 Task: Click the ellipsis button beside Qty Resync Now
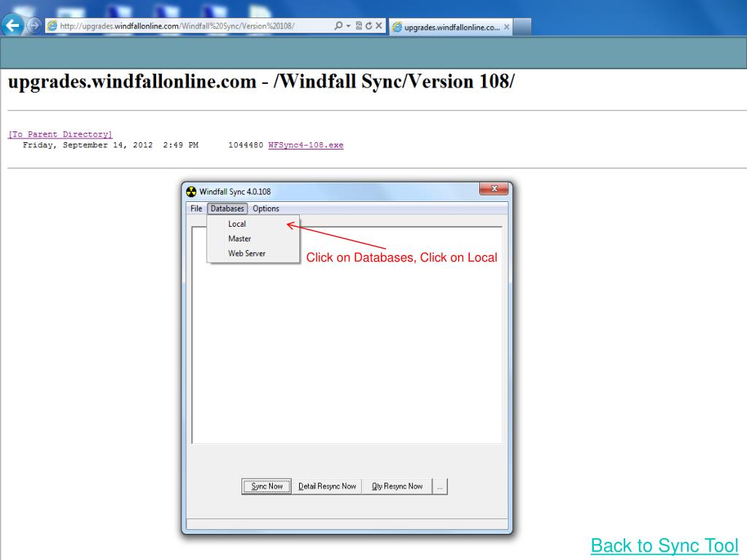[440, 486]
